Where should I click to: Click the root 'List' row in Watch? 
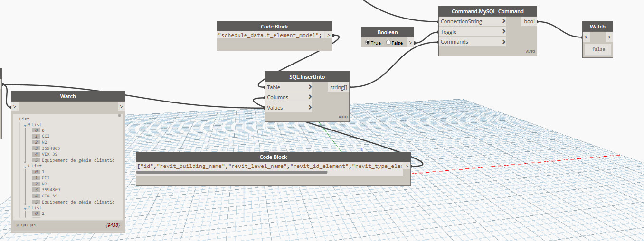24,119
